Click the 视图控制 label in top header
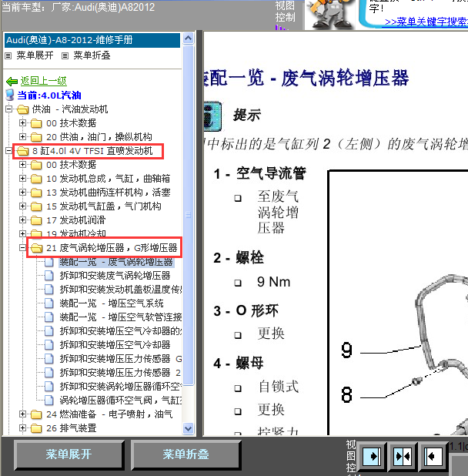Screen dimensions: 468x476 [x=285, y=12]
